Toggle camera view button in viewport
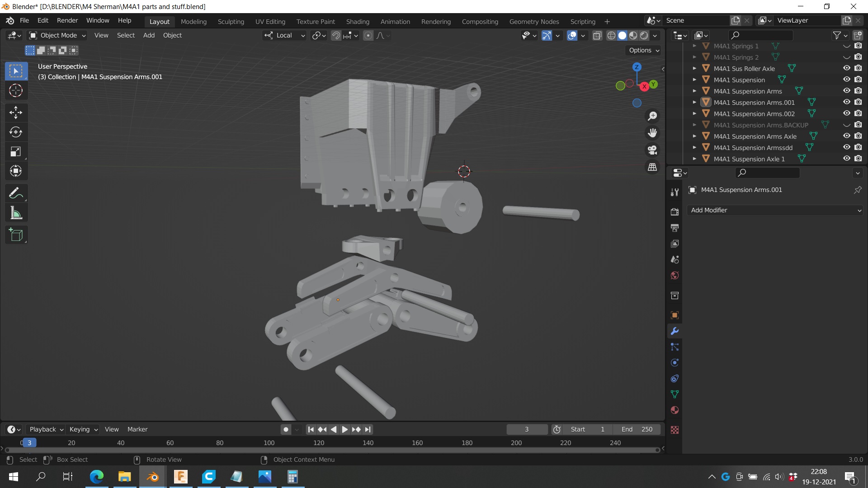Image resolution: width=868 pixels, height=488 pixels. [x=652, y=150]
